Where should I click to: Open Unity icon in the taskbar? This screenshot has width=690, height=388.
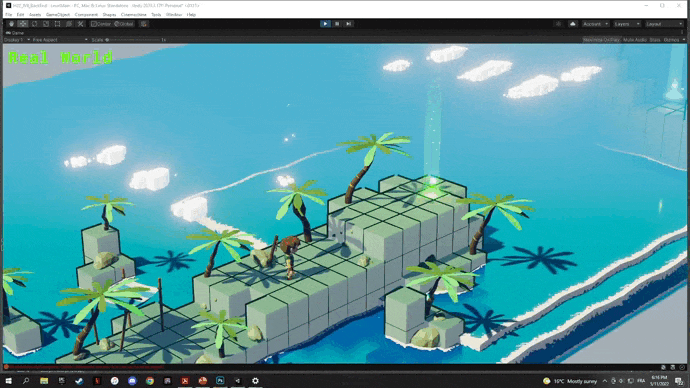tap(238, 381)
